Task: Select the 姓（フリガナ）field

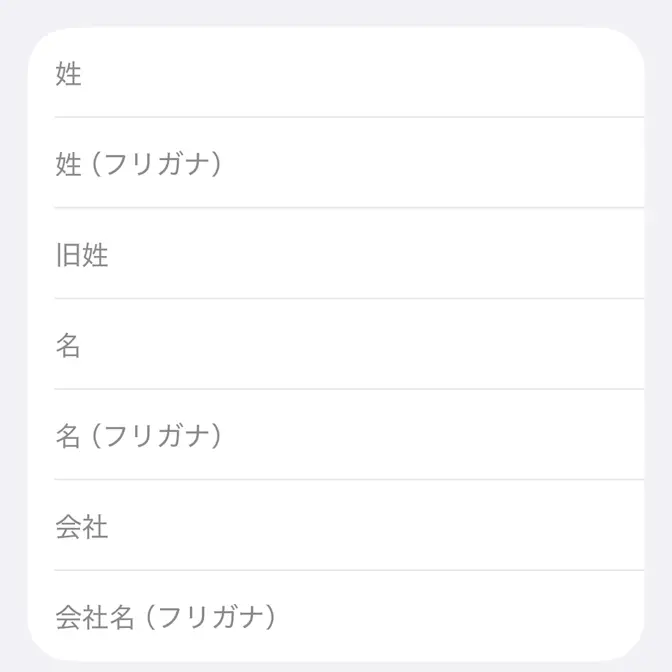Action: [x=340, y=163]
